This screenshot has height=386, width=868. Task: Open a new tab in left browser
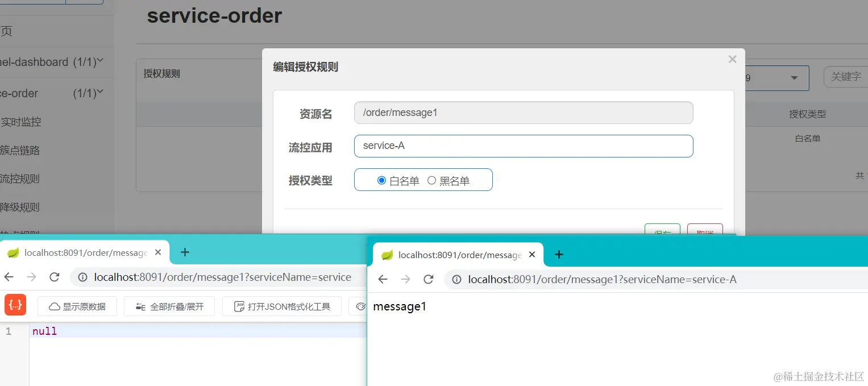click(x=185, y=252)
